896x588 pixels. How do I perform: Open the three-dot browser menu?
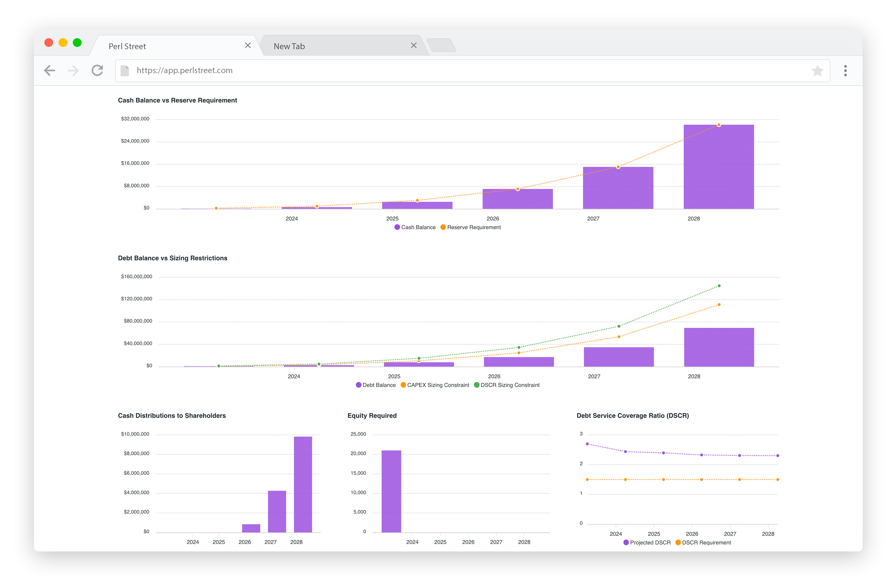pyautogui.click(x=845, y=71)
